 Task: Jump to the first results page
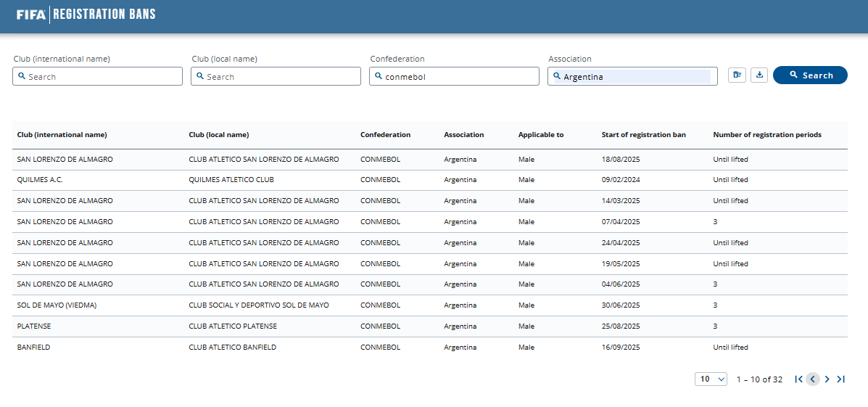point(798,379)
